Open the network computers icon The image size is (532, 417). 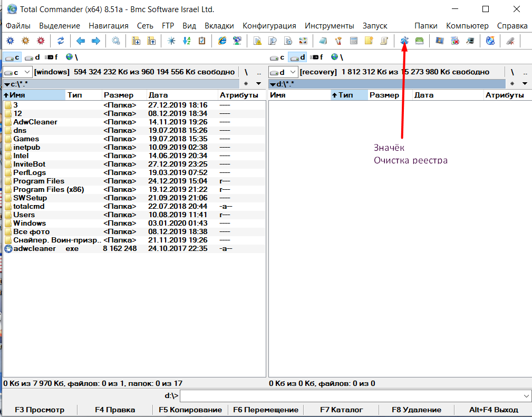(237, 41)
